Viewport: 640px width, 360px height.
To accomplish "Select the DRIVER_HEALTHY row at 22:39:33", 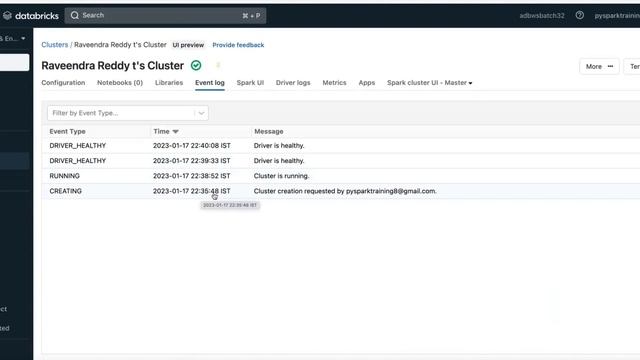I will pyautogui.click(x=341, y=160).
